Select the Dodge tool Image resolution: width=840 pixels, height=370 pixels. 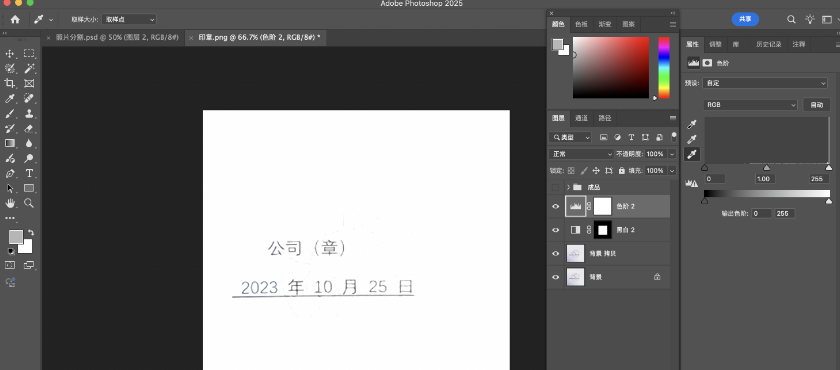click(29, 158)
